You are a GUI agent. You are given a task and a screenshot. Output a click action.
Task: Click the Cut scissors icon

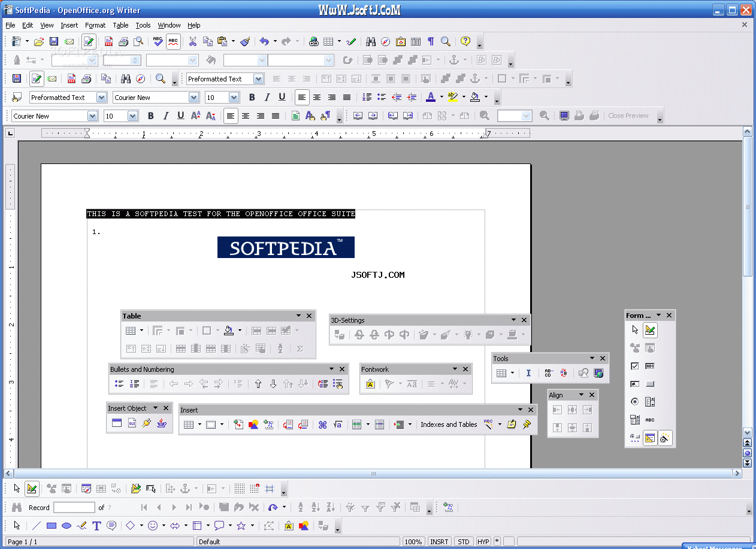(x=192, y=42)
